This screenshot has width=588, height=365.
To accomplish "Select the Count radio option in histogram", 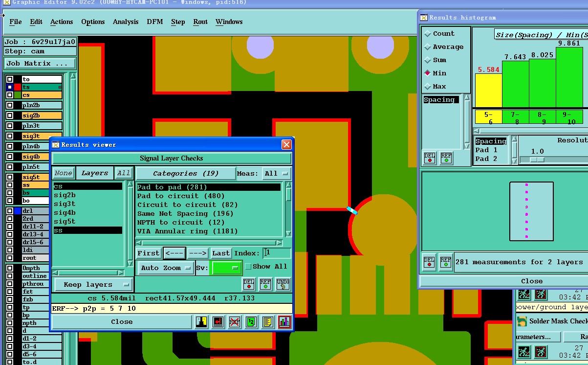I will coord(428,34).
